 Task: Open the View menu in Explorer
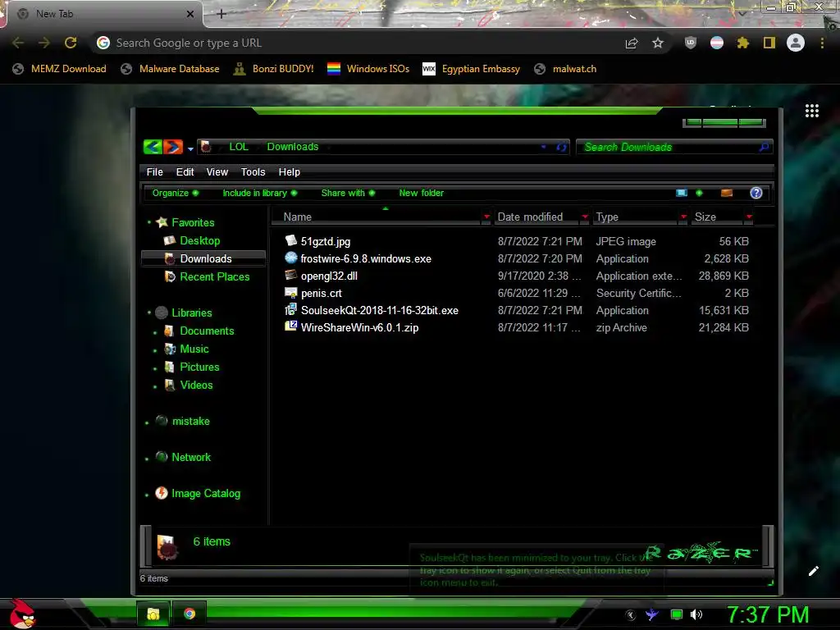[217, 172]
